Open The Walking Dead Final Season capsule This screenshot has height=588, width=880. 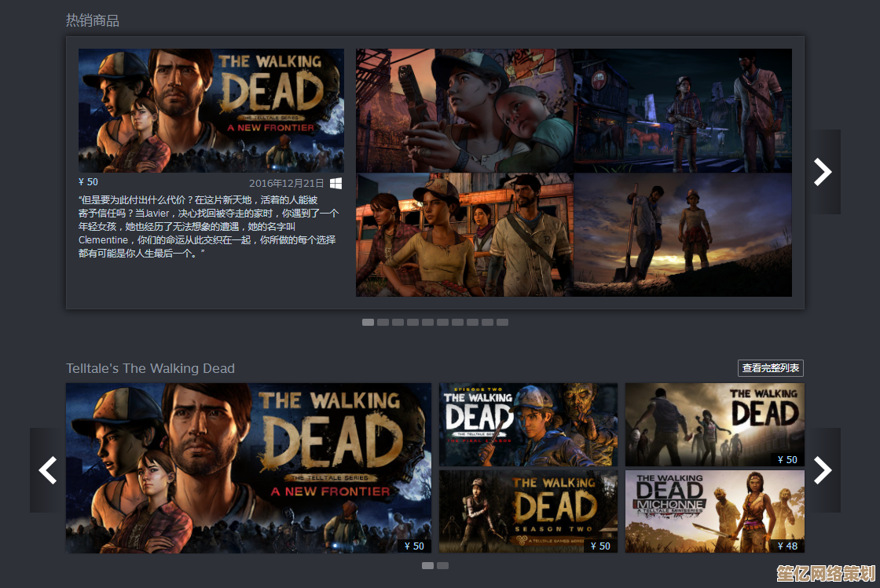528,425
